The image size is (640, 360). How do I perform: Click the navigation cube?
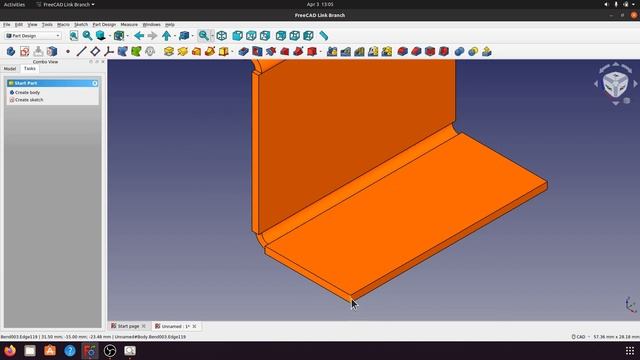(x=616, y=84)
